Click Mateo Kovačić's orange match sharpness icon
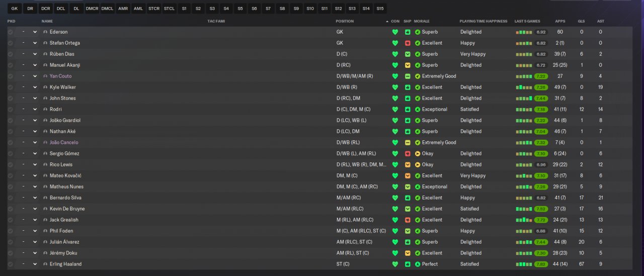This screenshot has height=276, width=644. click(408, 175)
